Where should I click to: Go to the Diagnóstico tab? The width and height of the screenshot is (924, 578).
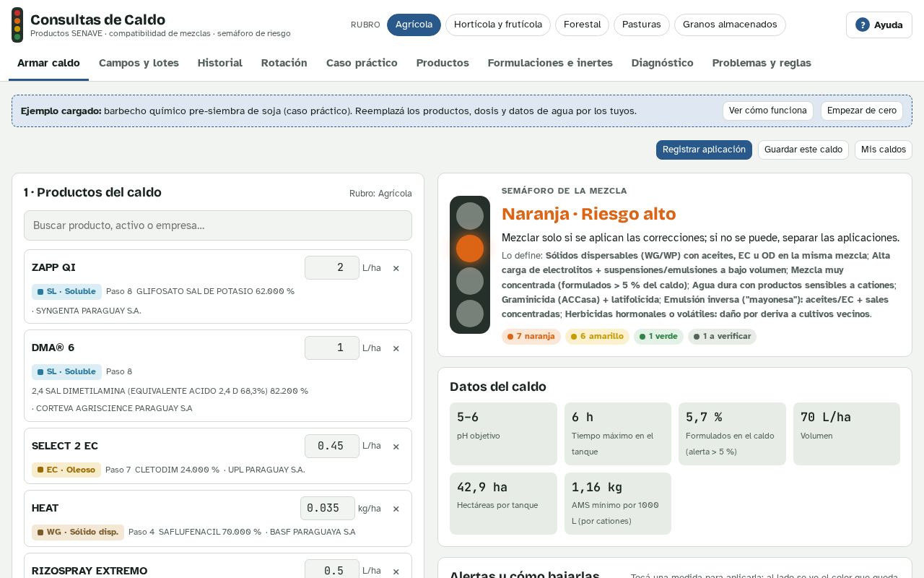(663, 63)
